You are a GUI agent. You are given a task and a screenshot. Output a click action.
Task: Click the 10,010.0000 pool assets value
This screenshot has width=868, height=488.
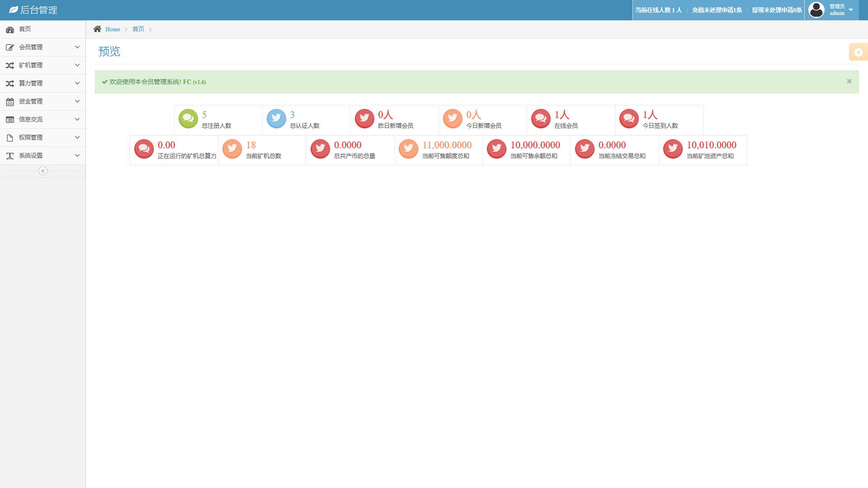pos(712,145)
